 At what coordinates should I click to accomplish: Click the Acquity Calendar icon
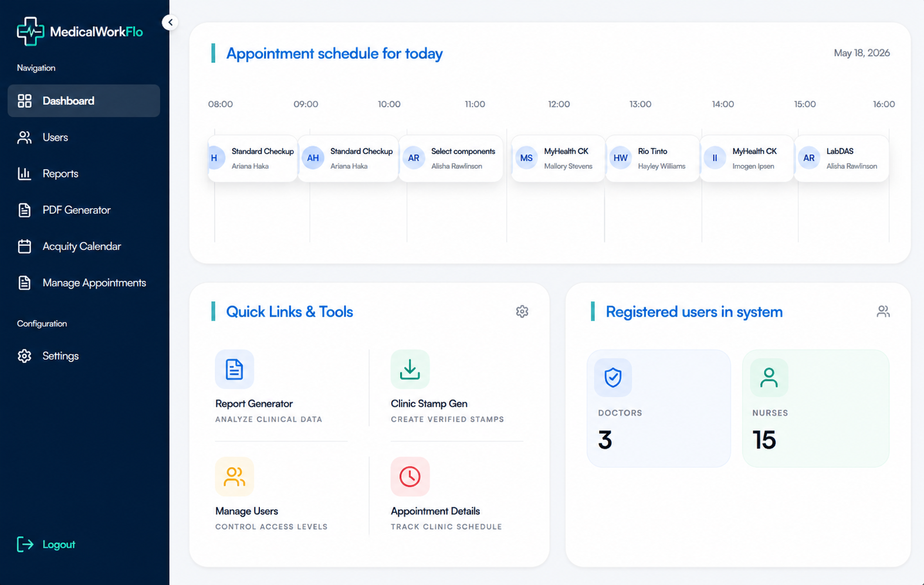pyautogui.click(x=25, y=246)
